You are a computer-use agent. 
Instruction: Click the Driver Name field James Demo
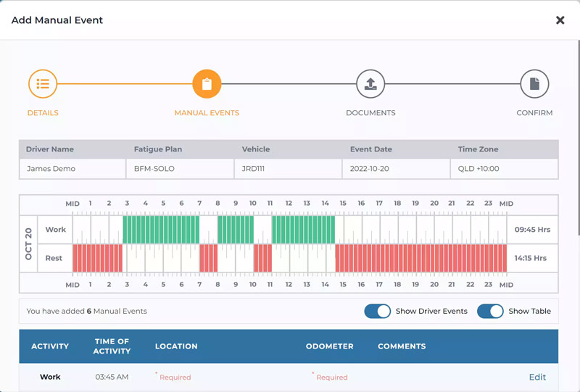tap(72, 169)
